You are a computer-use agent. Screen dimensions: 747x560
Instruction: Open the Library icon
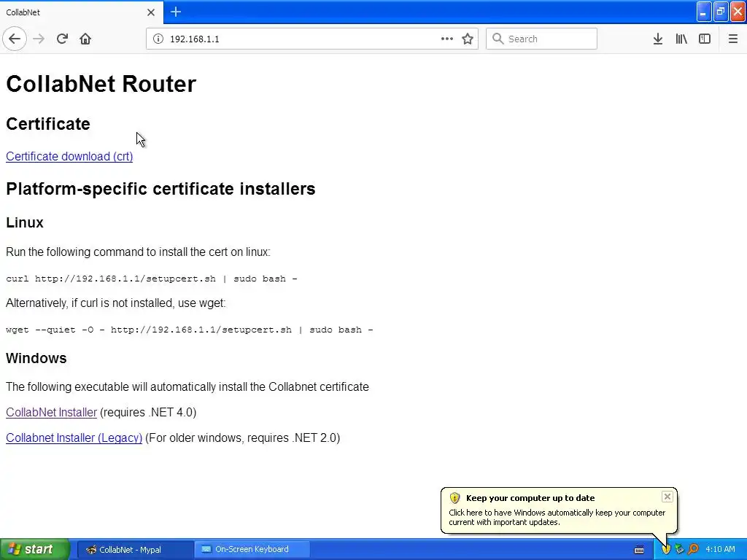[x=681, y=39]
